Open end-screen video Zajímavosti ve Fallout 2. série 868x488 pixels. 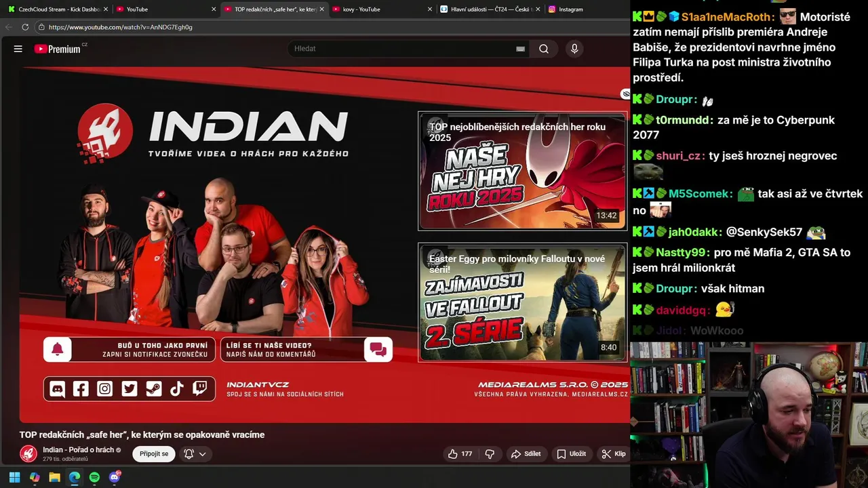point(522,302)
